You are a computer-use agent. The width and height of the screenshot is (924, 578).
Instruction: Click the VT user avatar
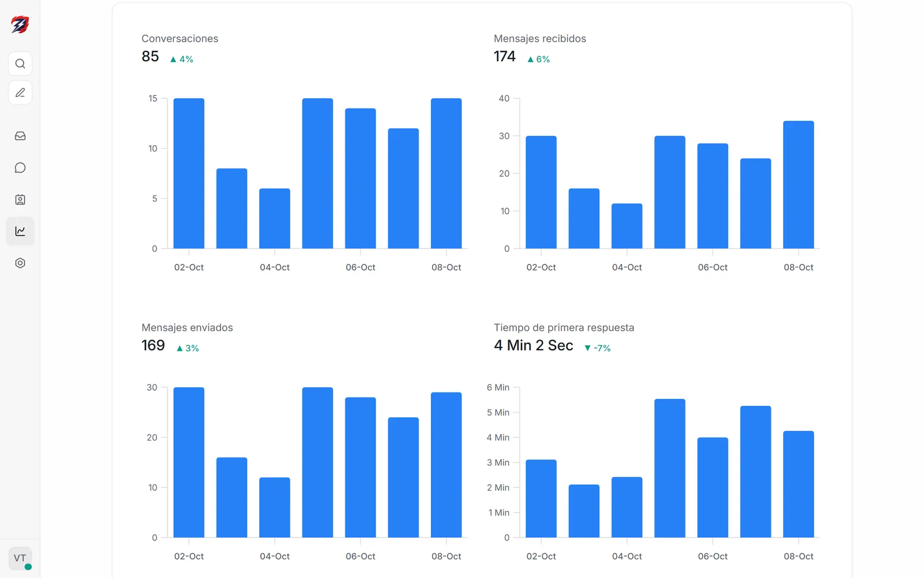tap(20, 558)
